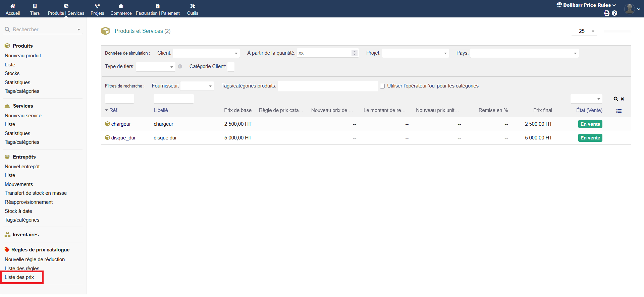This screenshot has height=297, width=644.
Task: Open the Pays country dropdown
Action: coord(524,53)
